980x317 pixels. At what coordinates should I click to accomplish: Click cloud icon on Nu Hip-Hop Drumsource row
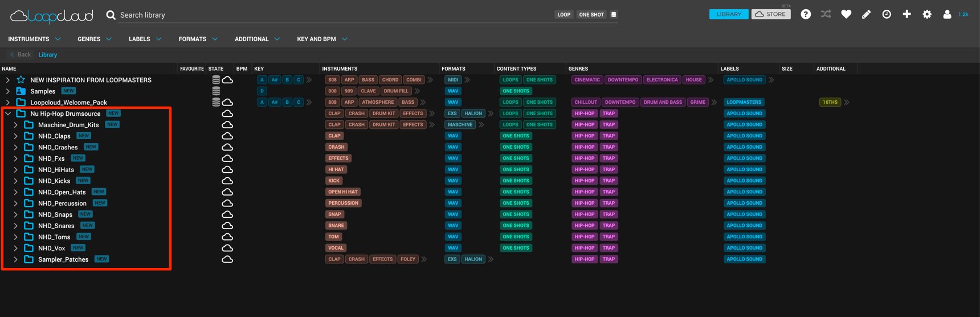227,113
